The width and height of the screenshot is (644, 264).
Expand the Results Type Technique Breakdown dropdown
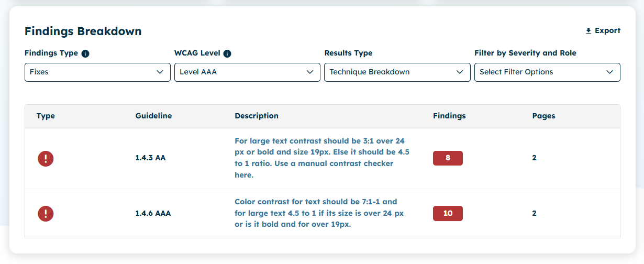click(x=397, y=72)
